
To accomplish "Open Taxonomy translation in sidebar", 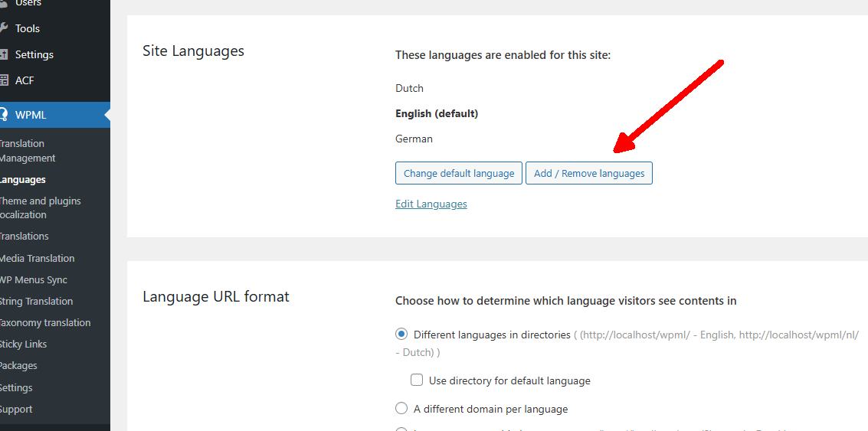I will coord(44,322).
